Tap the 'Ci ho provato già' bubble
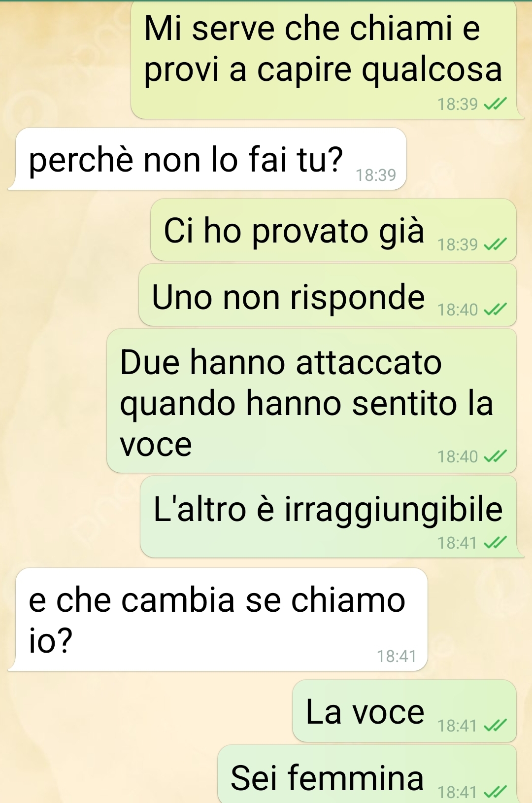This screenshot has width=532, height=803. tap(333, 230)
